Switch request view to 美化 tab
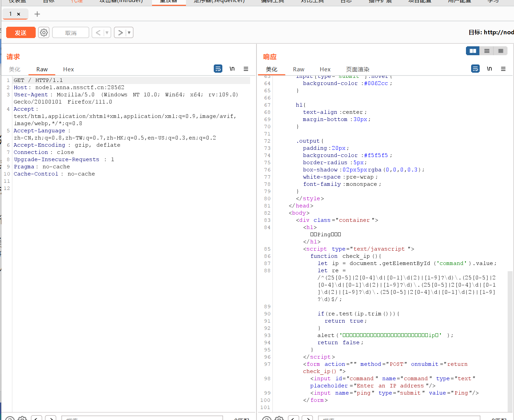514x420 pixels. (x=14, y=69)
